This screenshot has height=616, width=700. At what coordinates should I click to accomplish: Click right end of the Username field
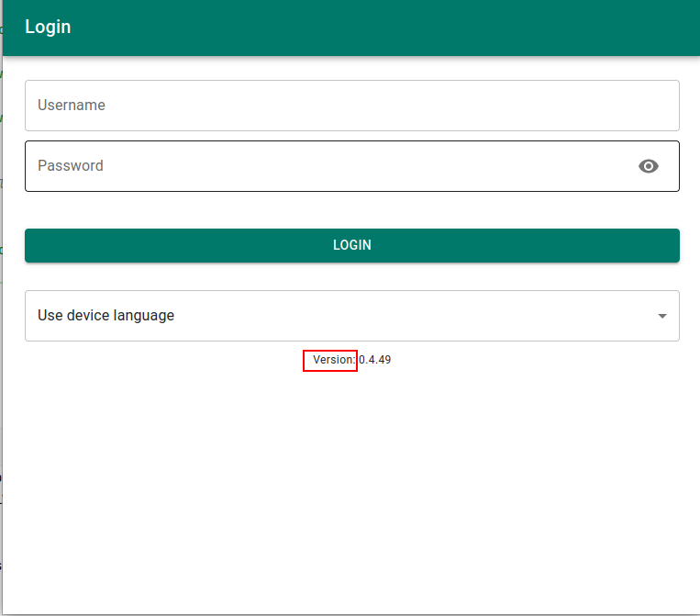(642, 106)
